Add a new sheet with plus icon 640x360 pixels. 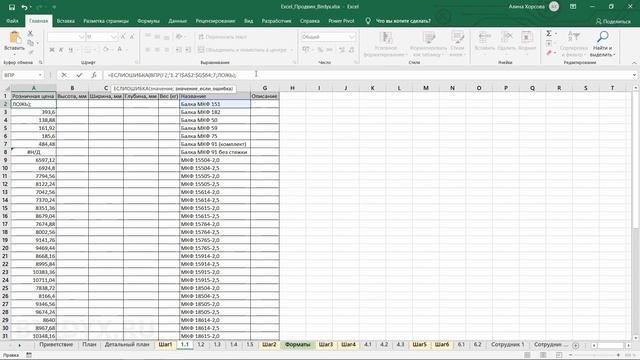576,345
